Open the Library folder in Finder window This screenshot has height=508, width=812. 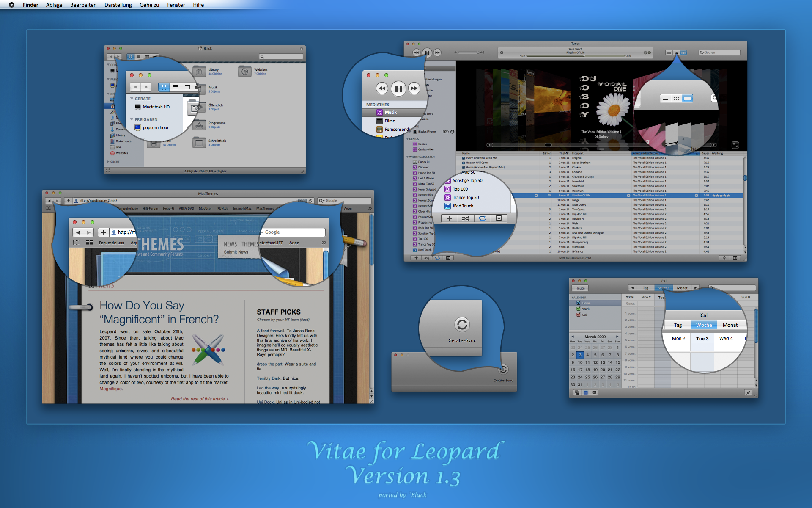199,72
